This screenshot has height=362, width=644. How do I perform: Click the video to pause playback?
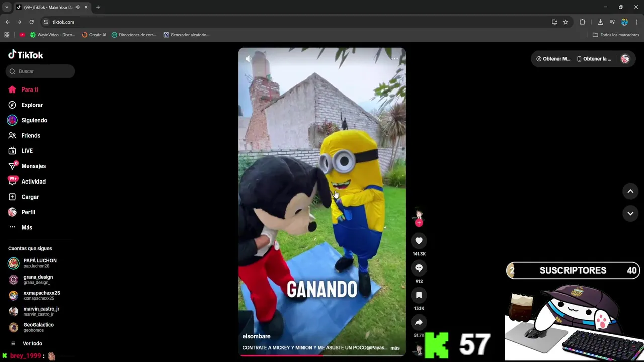coord(322,201)
